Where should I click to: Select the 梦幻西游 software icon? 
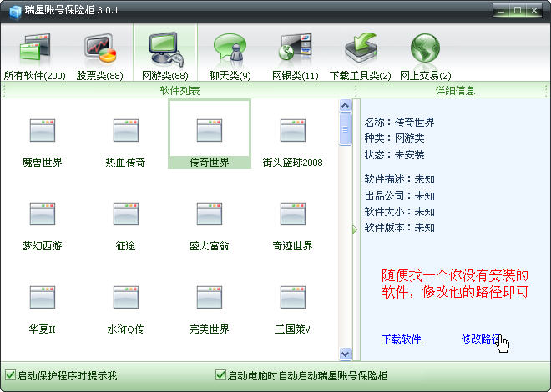point(43,214)
